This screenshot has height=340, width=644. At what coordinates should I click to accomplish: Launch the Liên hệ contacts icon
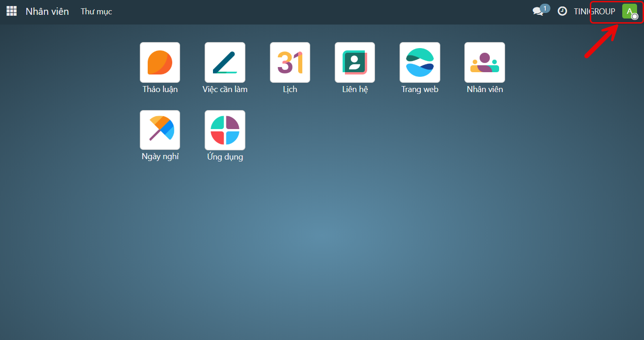click(355, 62)
